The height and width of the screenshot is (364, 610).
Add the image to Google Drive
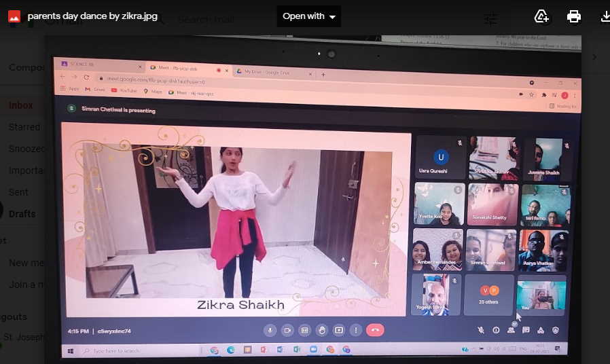click(x=541, y=16)
